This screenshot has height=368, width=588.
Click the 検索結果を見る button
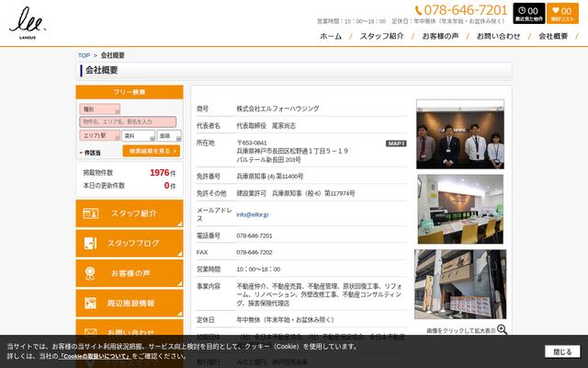(152, 151)
